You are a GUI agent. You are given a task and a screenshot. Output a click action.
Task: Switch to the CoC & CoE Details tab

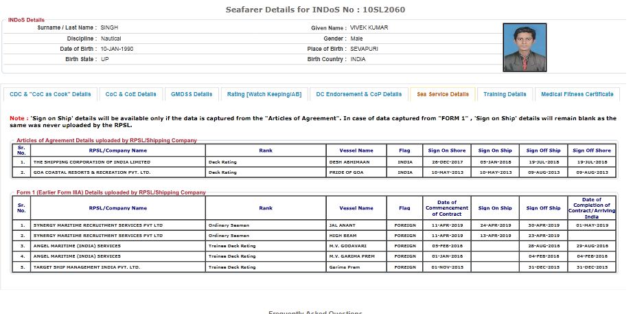tap(130, 94)
